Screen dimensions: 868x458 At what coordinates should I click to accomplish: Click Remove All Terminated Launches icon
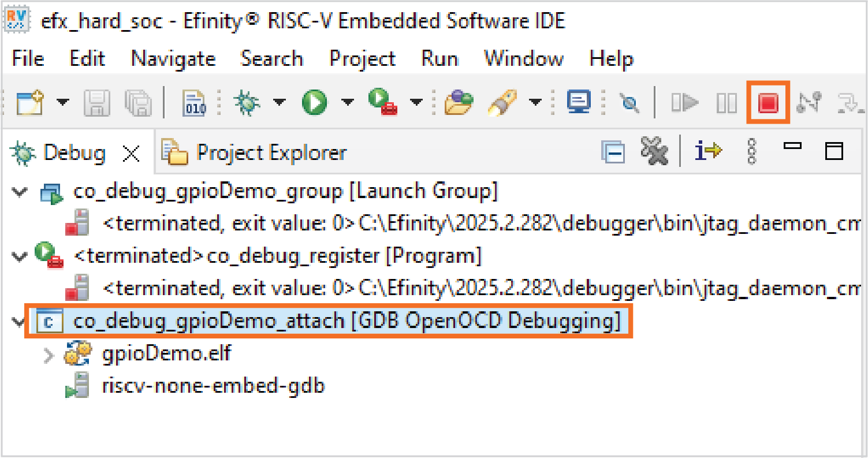654,152
